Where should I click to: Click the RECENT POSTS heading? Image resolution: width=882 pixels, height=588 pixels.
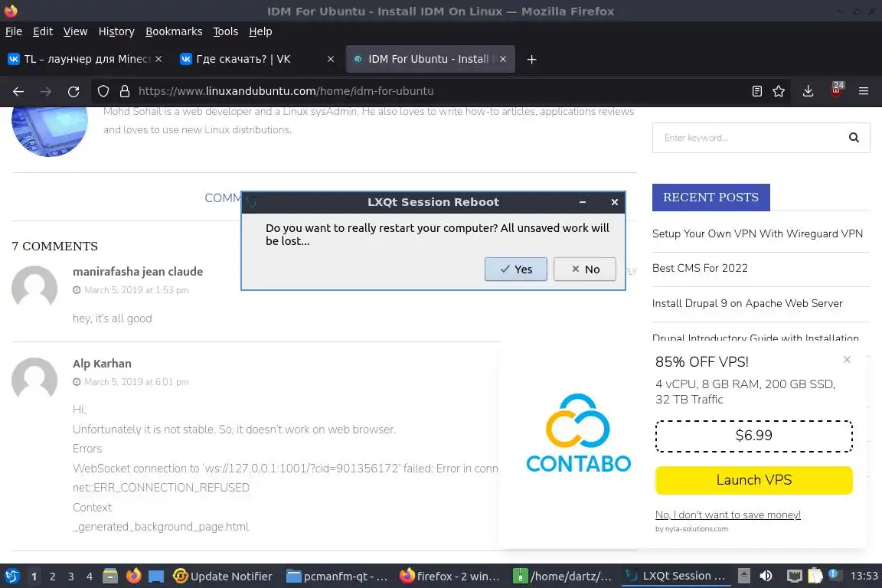coord(710,197)
